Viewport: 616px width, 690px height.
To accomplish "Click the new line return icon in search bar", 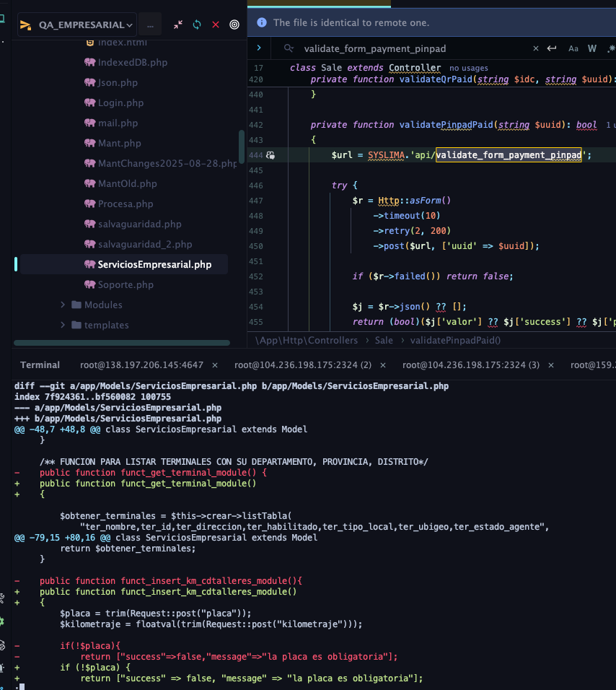I will (x=552, y=48).
